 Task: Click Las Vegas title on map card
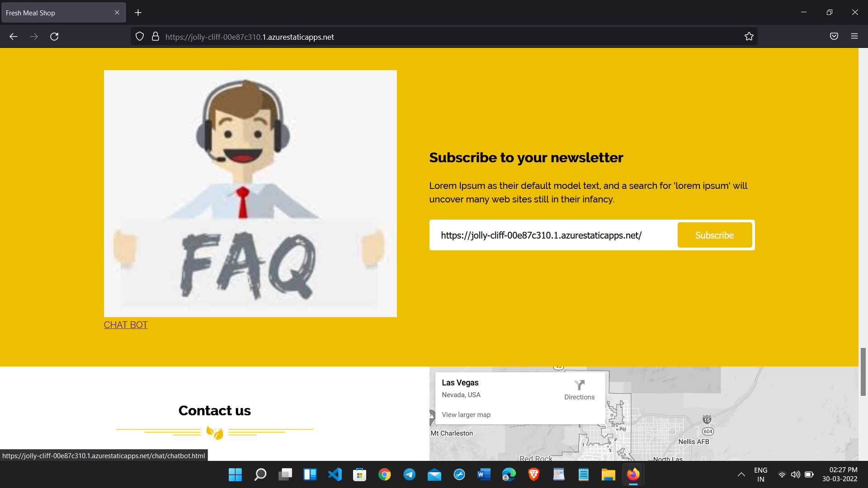(460, 383)
